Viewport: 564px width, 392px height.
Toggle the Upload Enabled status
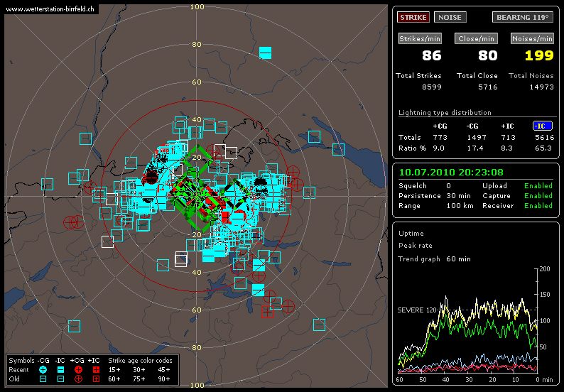[x=538, y=186]
